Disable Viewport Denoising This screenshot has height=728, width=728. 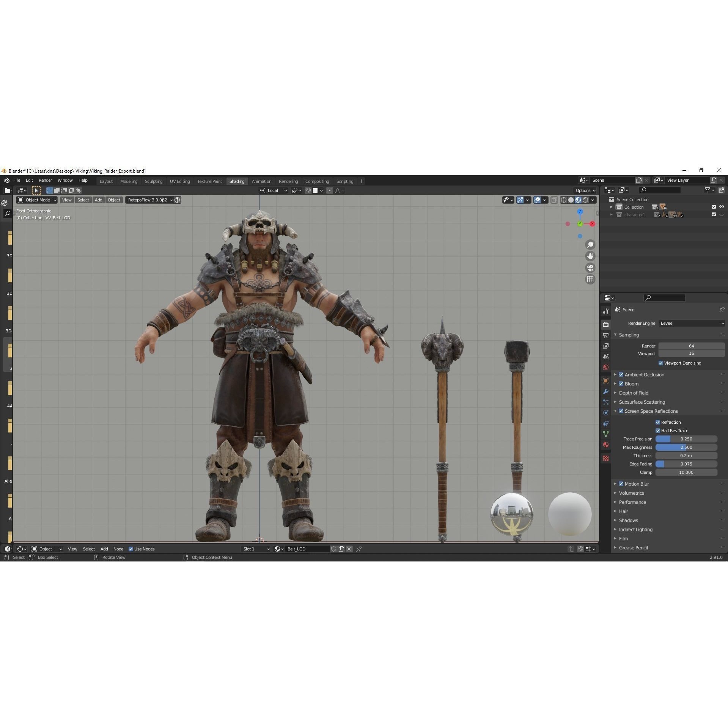pos(661,363)
